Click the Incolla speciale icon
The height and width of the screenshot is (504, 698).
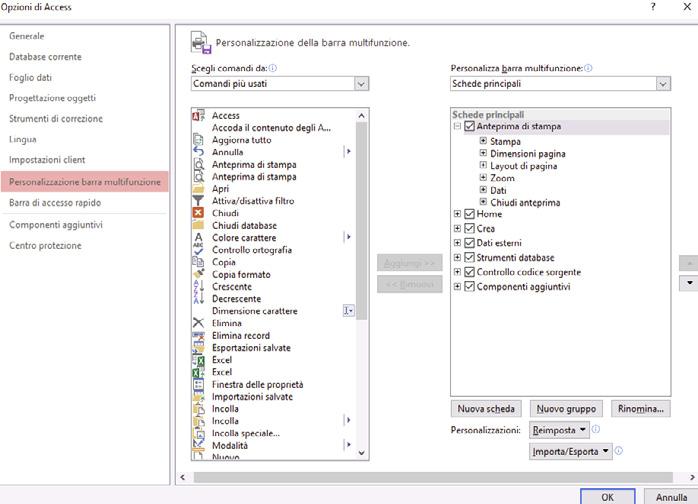click(198, 433)
